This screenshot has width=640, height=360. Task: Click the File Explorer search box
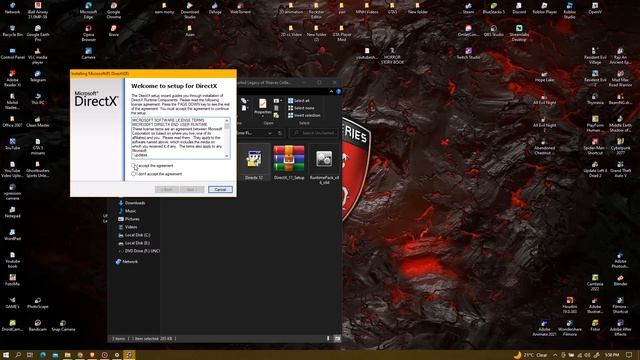click(x=314, y=133)
